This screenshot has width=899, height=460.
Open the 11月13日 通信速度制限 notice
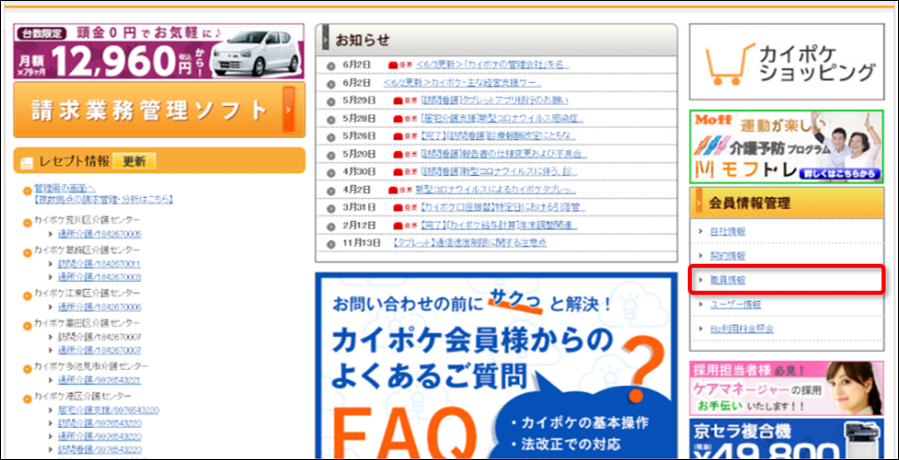coord(470,243)
